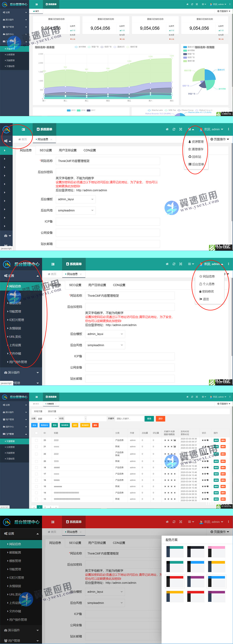Tick the checkbox for article ID 23
The width and height of the screenshot is (233, 644).
36,440
